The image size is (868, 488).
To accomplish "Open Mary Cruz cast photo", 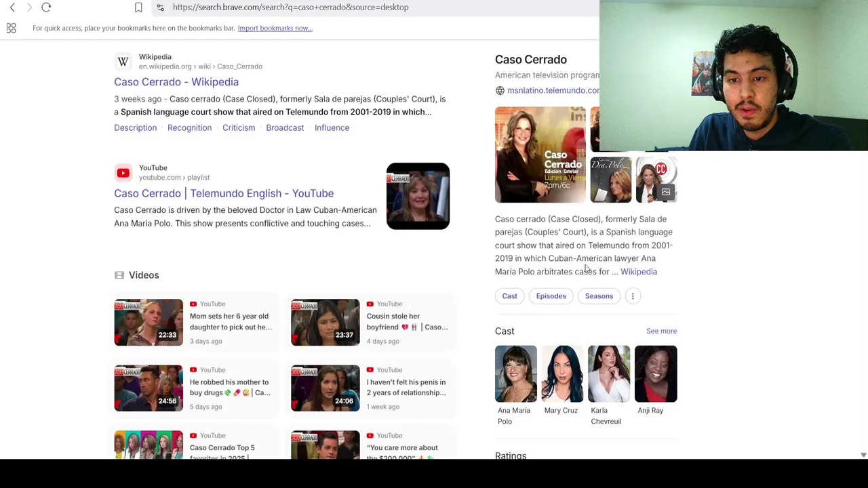I will coord(562,374).
